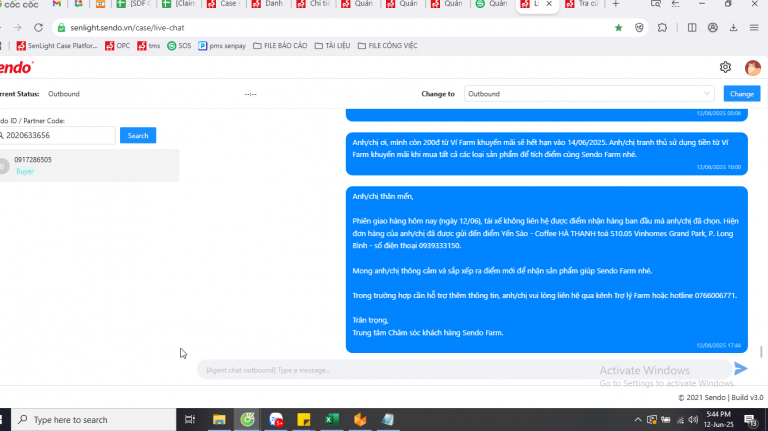768x431 pixels.
Task: Select the buyer contact 0917286505
Action: [89, 166]
